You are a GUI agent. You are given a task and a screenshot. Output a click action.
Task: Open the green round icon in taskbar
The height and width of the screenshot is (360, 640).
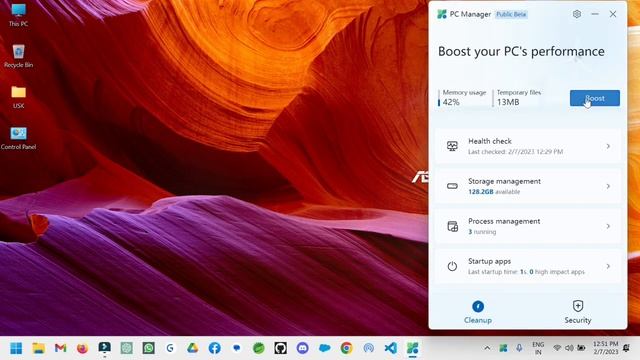[x=258, y=348]
